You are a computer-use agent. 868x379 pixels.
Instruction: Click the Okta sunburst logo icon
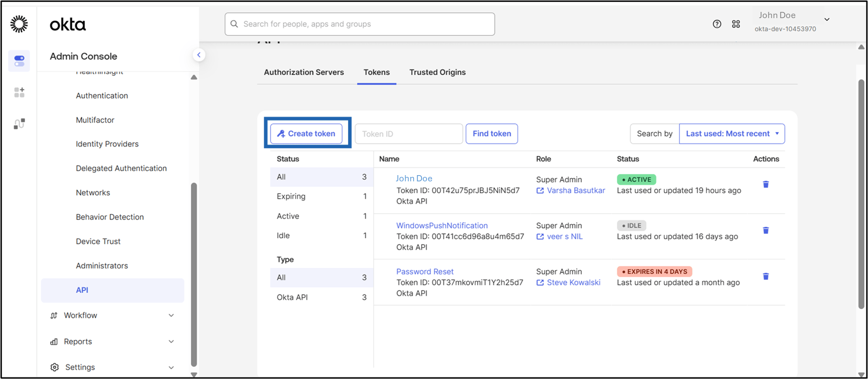coord(19,24)
